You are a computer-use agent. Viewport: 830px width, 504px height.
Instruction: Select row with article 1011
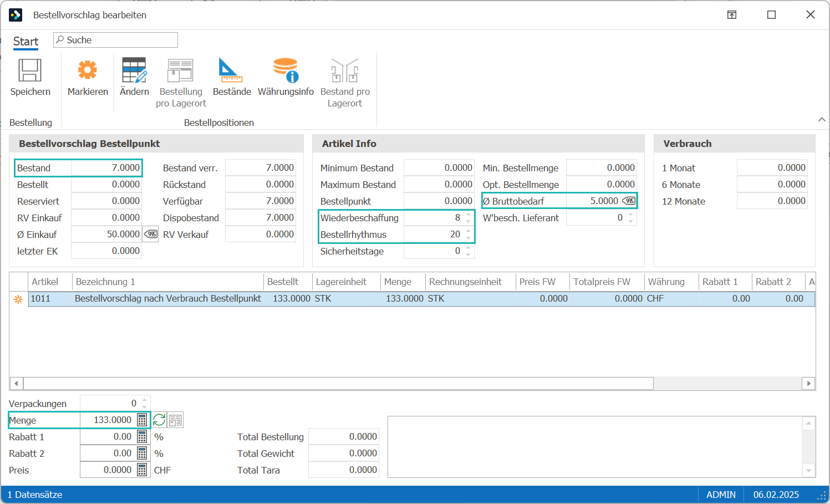[421, 298]
